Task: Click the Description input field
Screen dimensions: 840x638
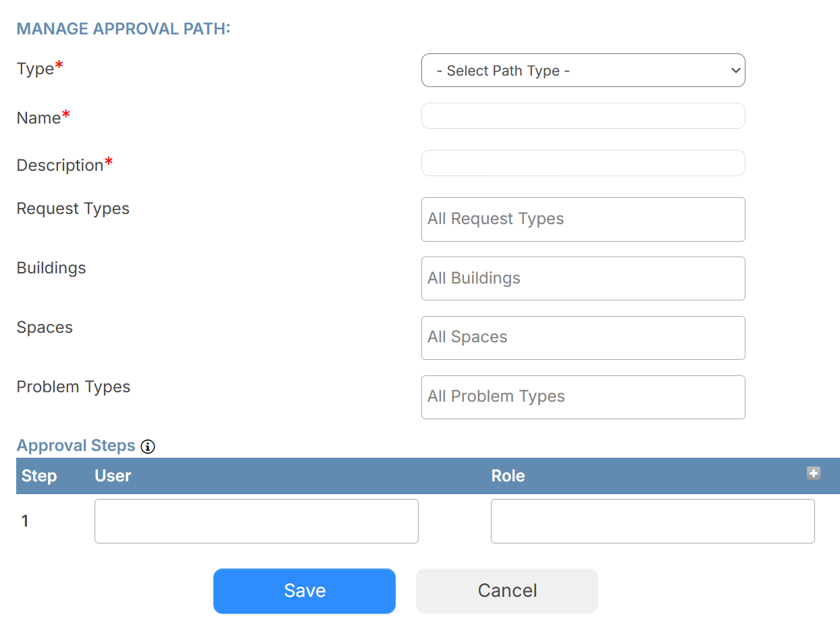Action: click(x=583, y=163)
